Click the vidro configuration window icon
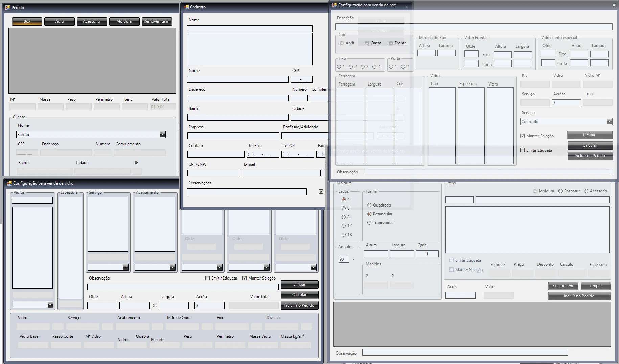Image resolution: width=619 pixels, height=364 pixels. [x=9, y=183]
